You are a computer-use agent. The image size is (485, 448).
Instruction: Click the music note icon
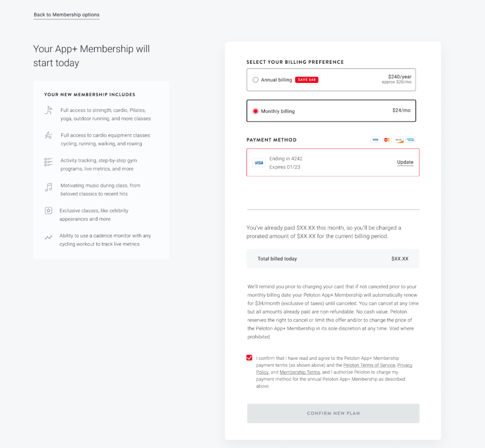[x=49, y=187]
